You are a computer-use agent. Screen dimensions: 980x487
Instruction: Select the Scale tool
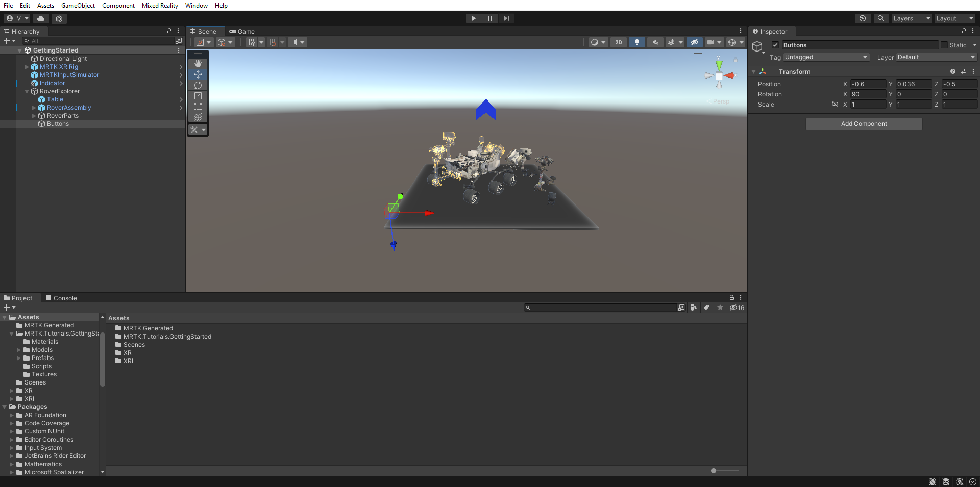click(198, 96)
